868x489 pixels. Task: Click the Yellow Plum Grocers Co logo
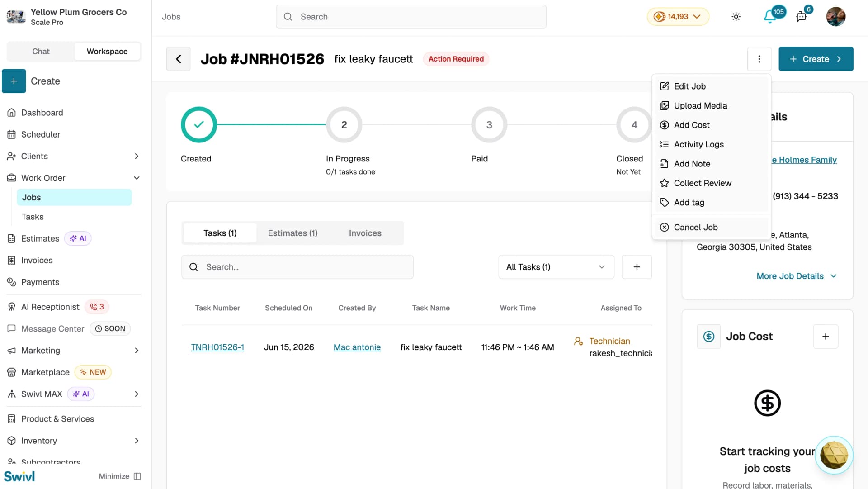point(16,17)
